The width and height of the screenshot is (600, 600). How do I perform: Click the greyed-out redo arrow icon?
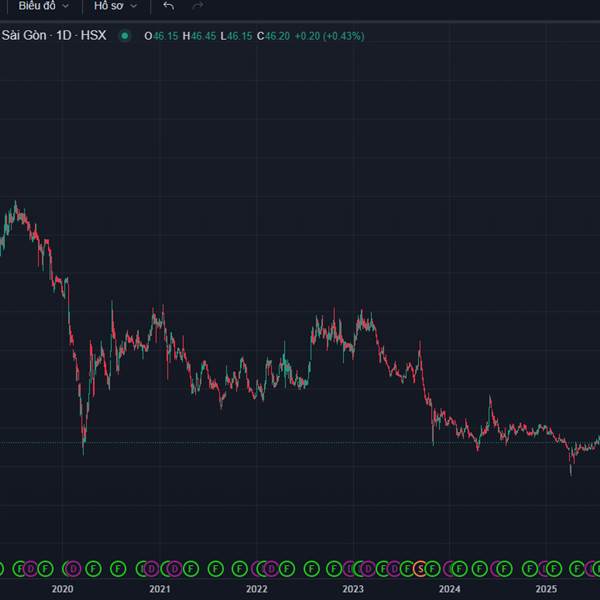coord(197,6)
